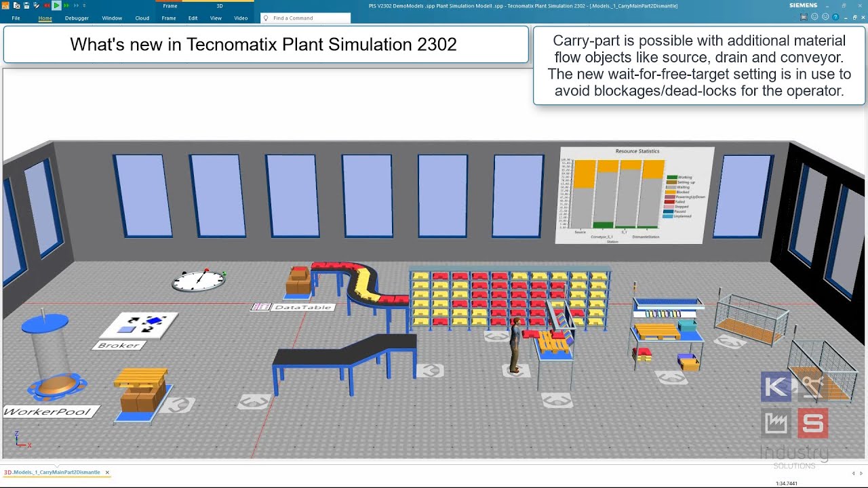This screenshot has height=488, width=868.
Task: Restore down the inner document window
Action: (854, 17)
